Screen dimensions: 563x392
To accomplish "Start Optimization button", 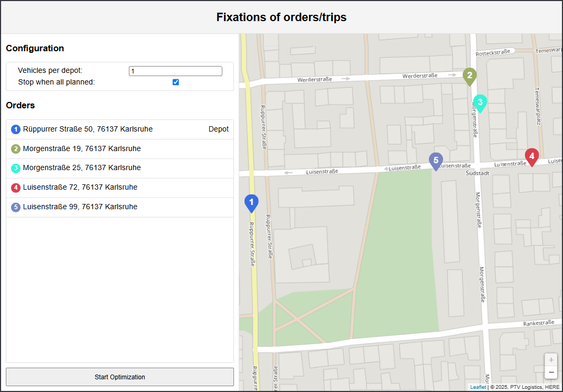I will [120, 377].
